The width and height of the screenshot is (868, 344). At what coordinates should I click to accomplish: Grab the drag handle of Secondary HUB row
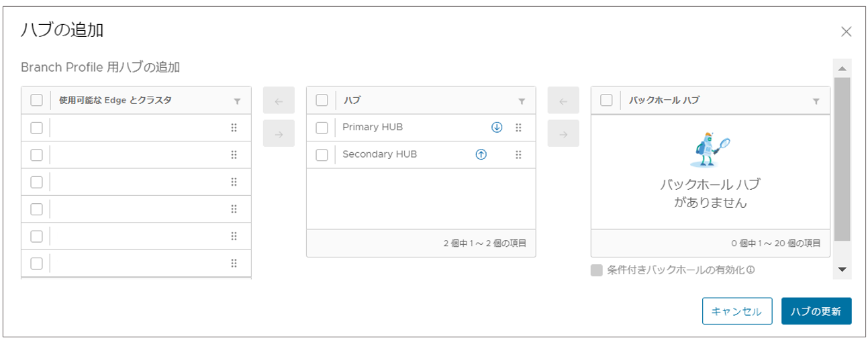click(518, 154)
